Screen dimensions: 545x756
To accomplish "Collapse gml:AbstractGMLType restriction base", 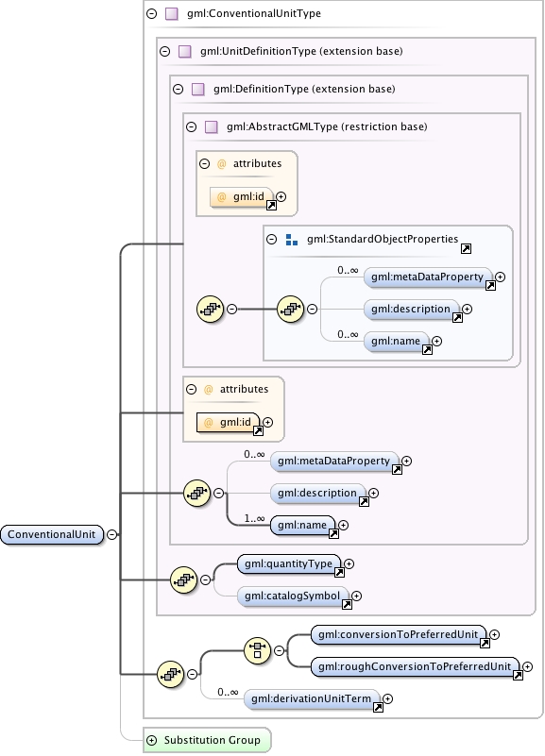I will [192, 126].
